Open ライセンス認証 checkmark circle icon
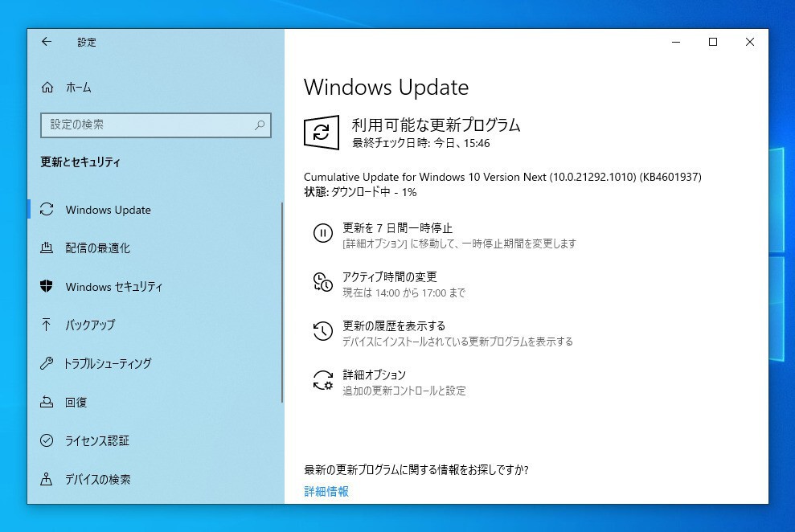Screen dimensions: 795x532 click(47, 440)
